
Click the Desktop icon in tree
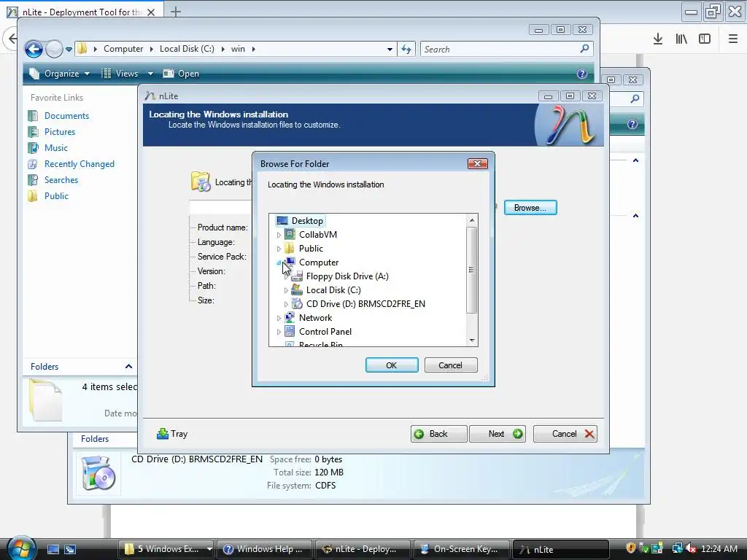[x=282, y=221]
